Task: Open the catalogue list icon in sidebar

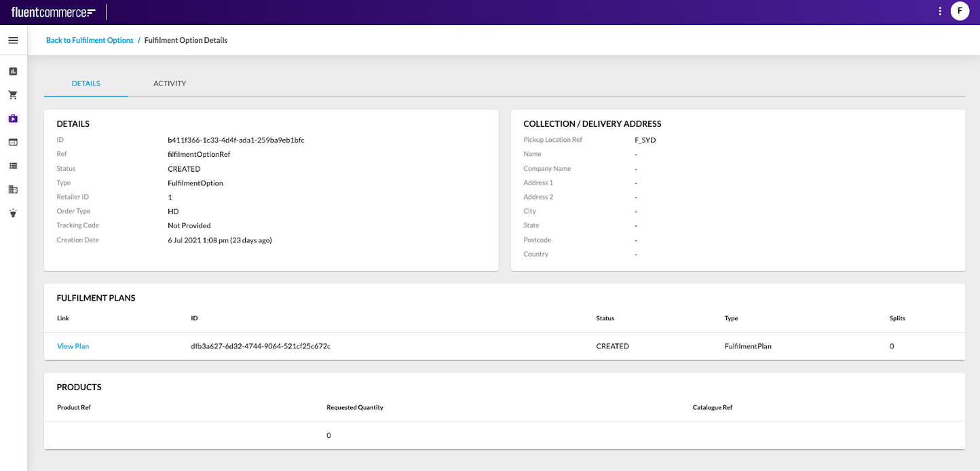Action: [12, 166]
